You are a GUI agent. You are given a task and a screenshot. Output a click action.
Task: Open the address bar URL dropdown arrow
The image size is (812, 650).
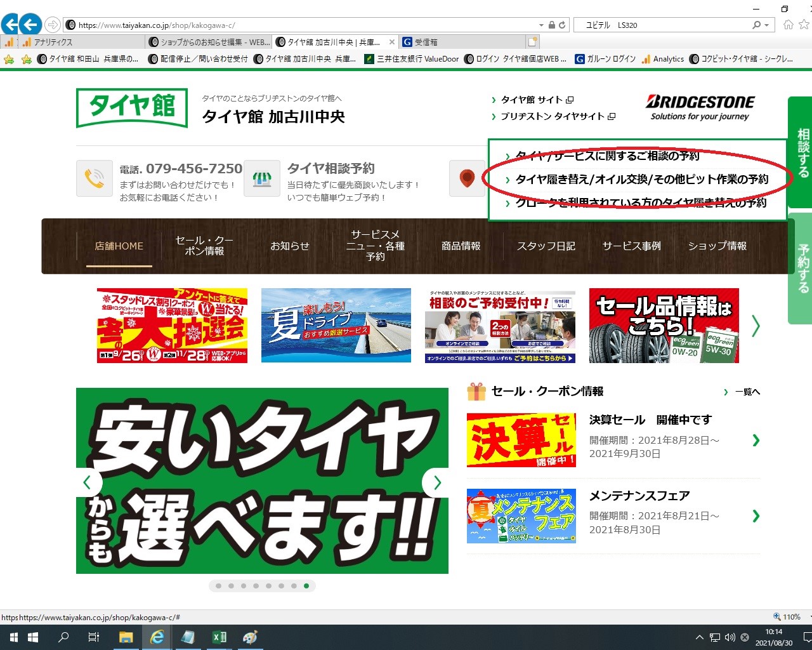pyautogui.click(x=541, y=25)
